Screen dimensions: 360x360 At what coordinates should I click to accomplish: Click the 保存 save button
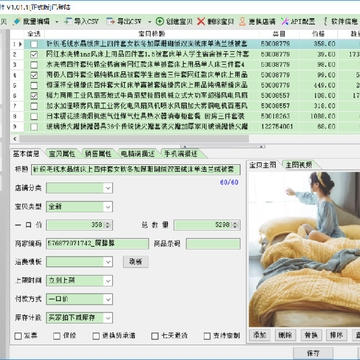pyautogui.click(x=313, y=353)
